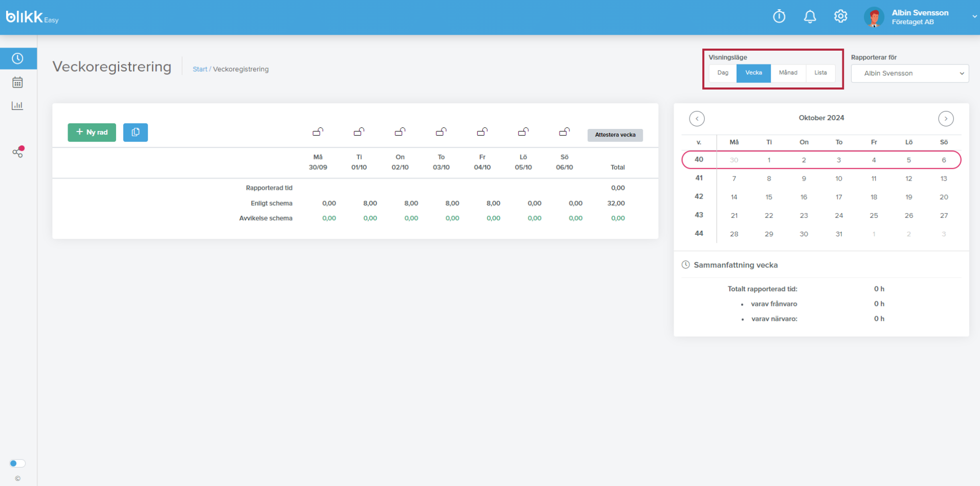The width and height of the screenshot is (980, 486).
Task: Click the Veckoregistrering breadcrumb text
Action: pyautogui.click(x=241, y=69)
